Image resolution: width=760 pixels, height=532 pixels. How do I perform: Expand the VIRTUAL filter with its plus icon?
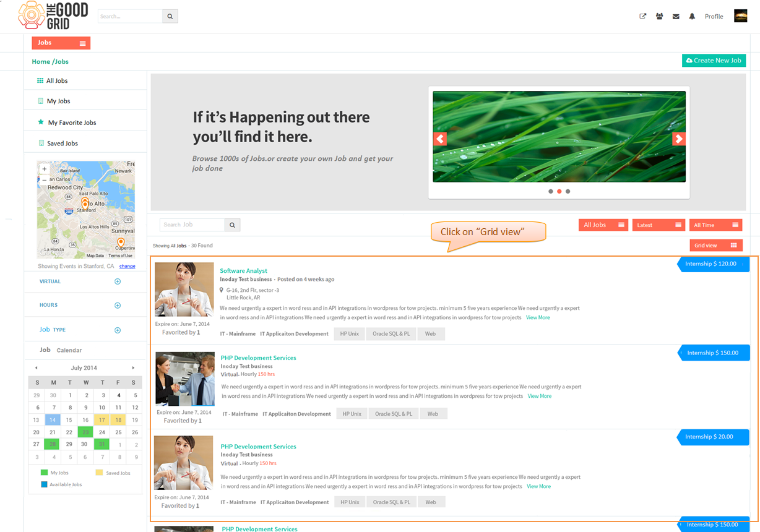118,281
